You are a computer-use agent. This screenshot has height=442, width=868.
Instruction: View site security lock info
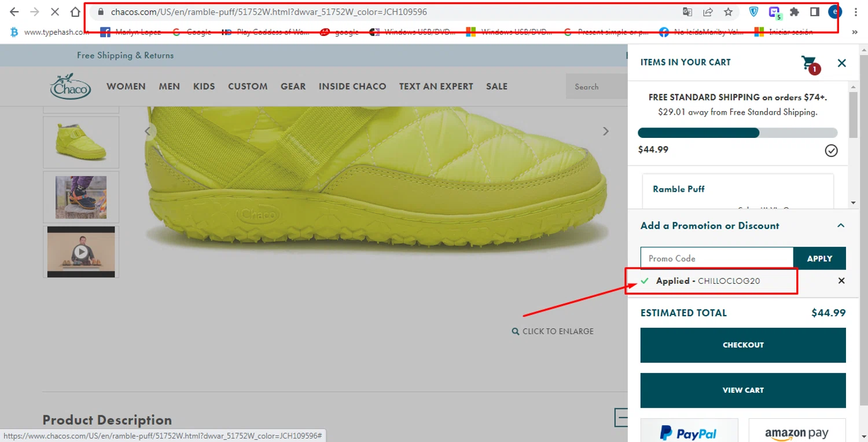pyautogui.click(x=100, y=12)
